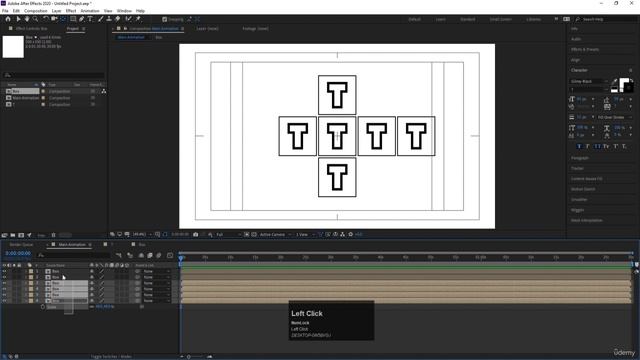Open the Active Camera dropdown

pyautogui.click(x=275, y=234)
